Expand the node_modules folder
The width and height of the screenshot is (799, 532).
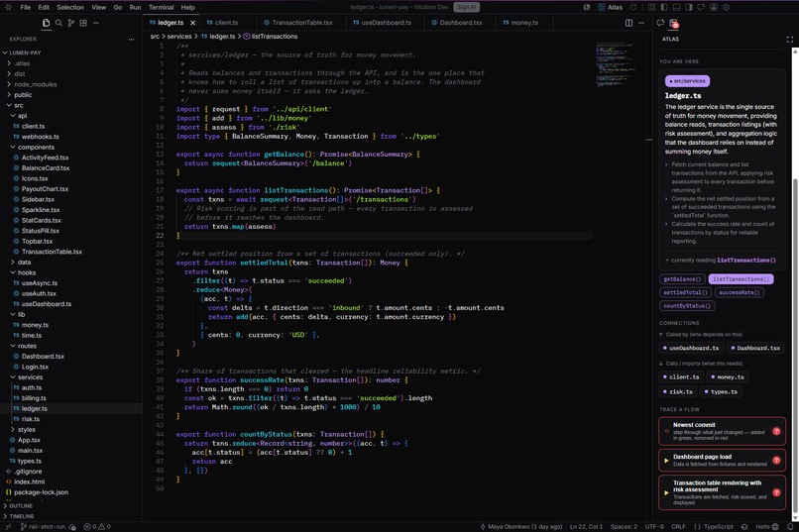click(71, 84)
